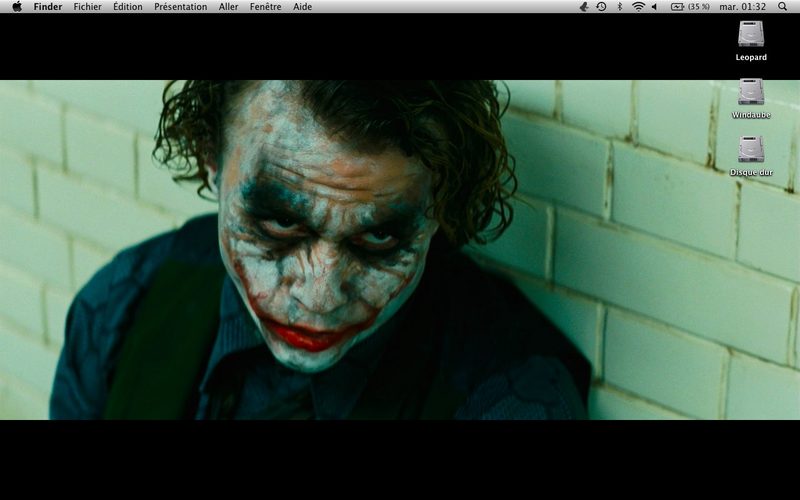Open the Wi-Fi status menu
Image resolution: width=800 pixels, height=500 pixels.
638,7
